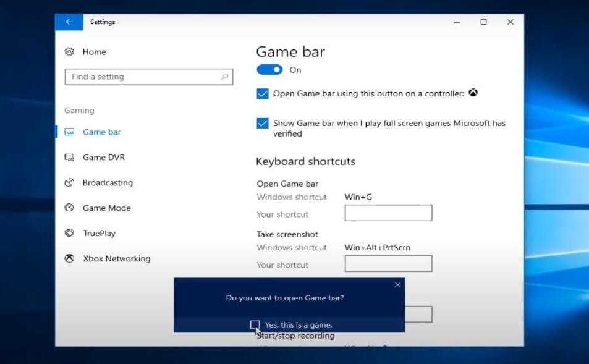Click the Take screenshot custom shortcut field

click(x=388, y=265)
